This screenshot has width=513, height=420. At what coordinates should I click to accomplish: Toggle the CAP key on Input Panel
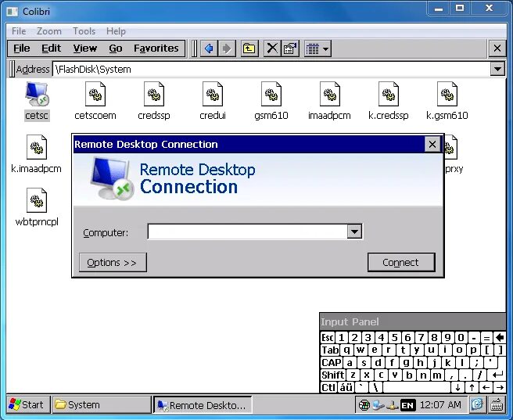point(331,362)
